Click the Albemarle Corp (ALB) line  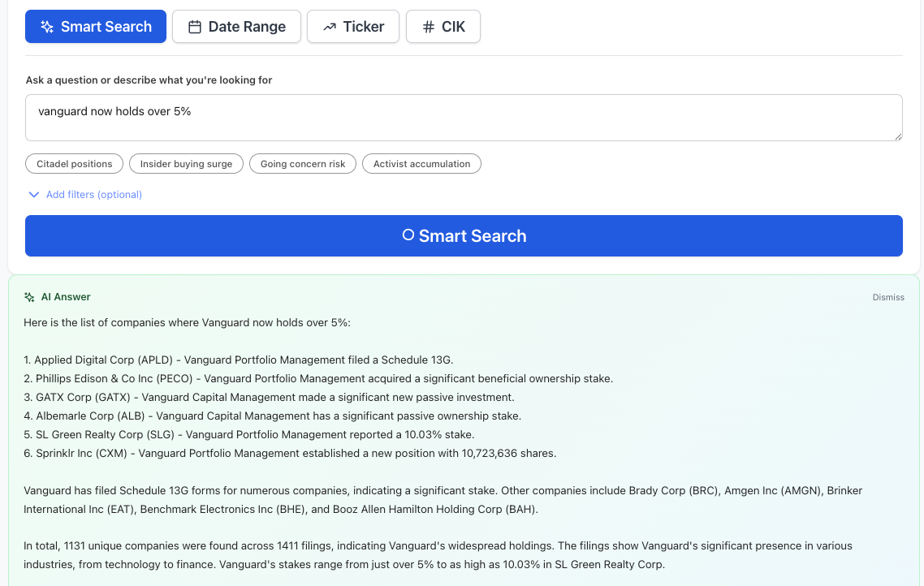tap(272, 416)
